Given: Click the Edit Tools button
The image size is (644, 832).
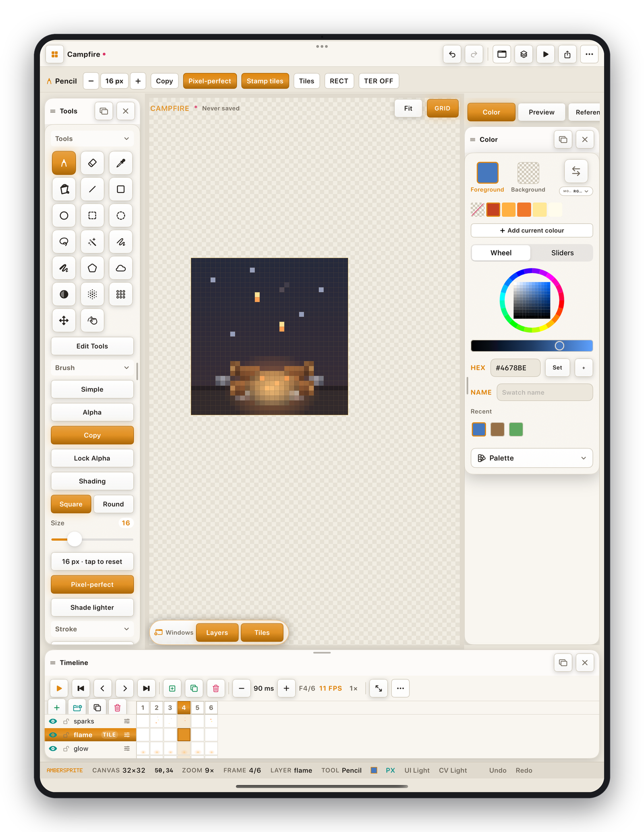Looking at the screenshot, I should (92, 346).
